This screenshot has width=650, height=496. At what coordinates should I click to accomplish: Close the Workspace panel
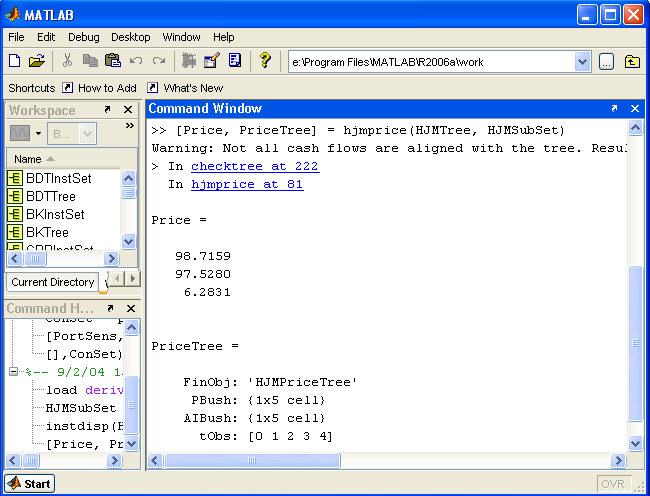pyautogui.click(x=128, y=109)
